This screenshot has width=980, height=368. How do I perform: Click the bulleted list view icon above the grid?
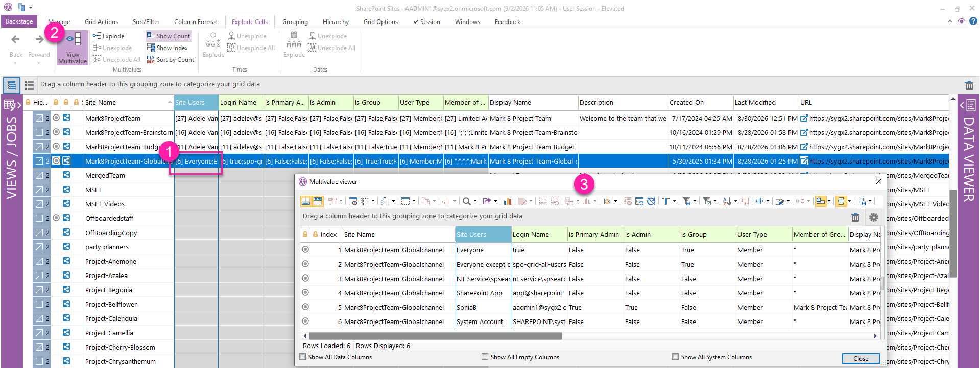(29, 85)
